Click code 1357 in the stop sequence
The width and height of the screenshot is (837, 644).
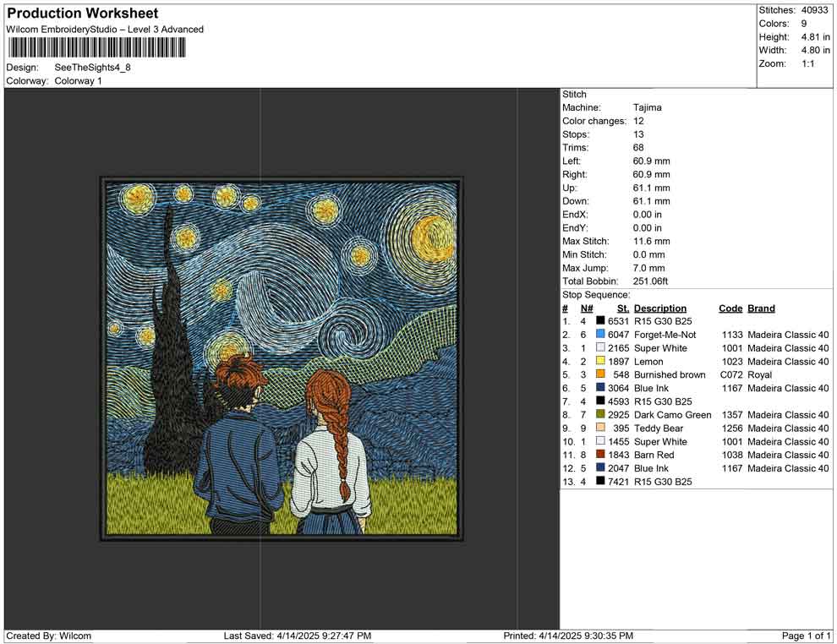pyautogui.click(x=732, y=415)
